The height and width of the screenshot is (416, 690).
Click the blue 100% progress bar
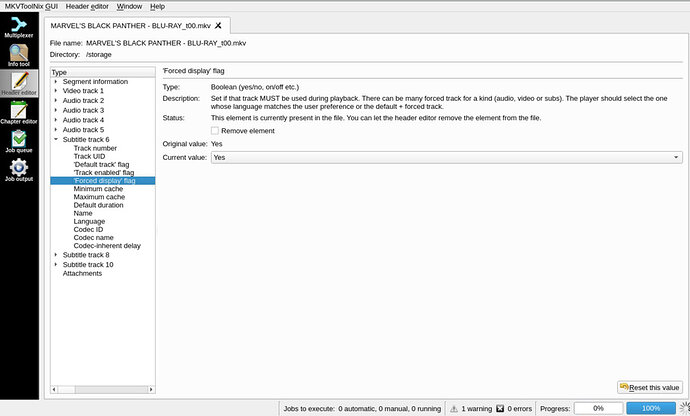[x=651, y=409]
